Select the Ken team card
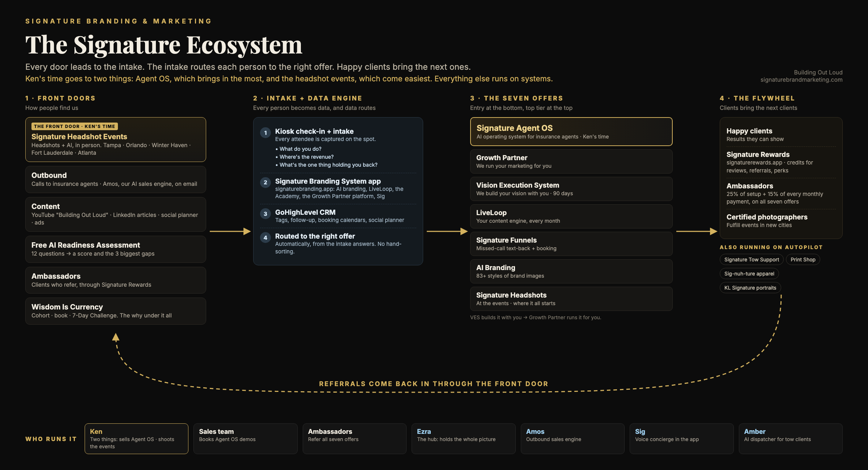The width and height of the screenshot is (868, 470). click(136, 439)
